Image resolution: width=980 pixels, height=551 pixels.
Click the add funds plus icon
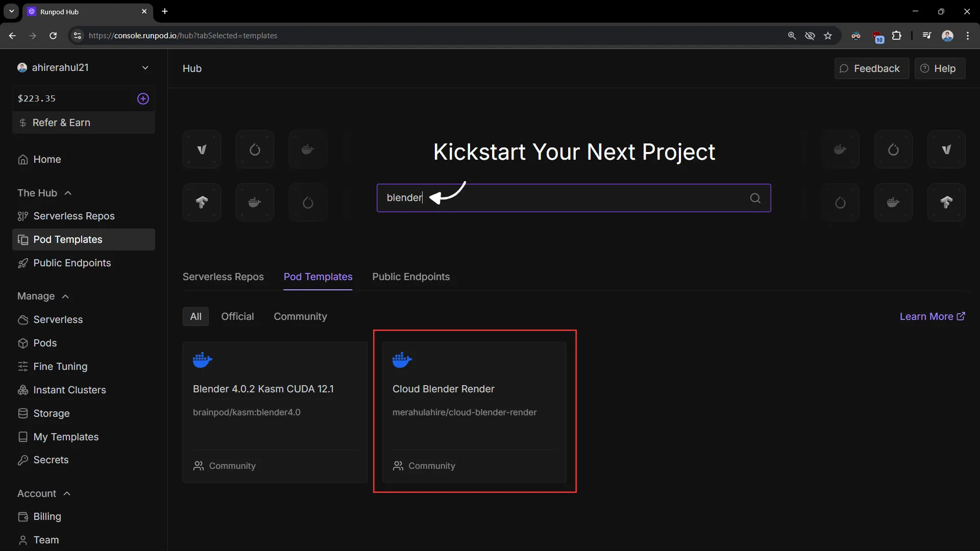pyautogui.click(x=143, y=98)
